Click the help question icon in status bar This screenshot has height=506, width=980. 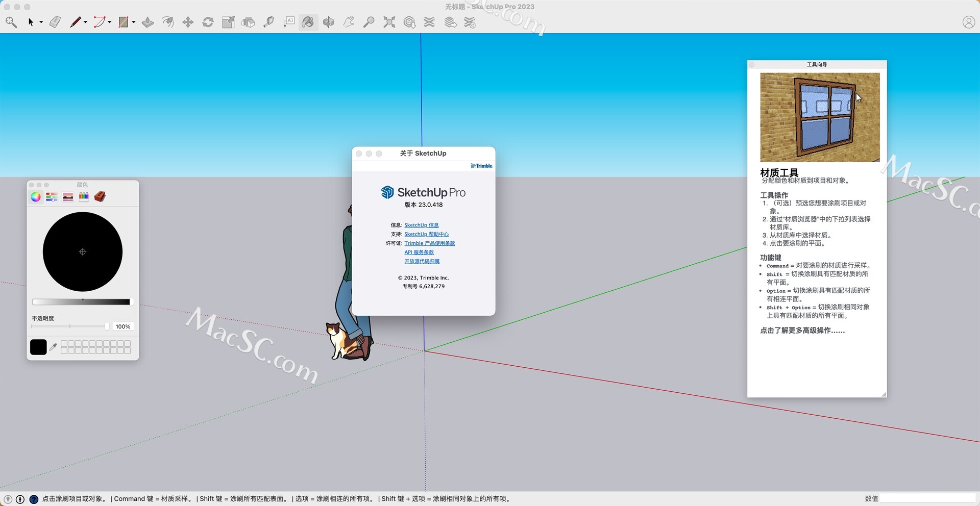click(x=34, y=499)
